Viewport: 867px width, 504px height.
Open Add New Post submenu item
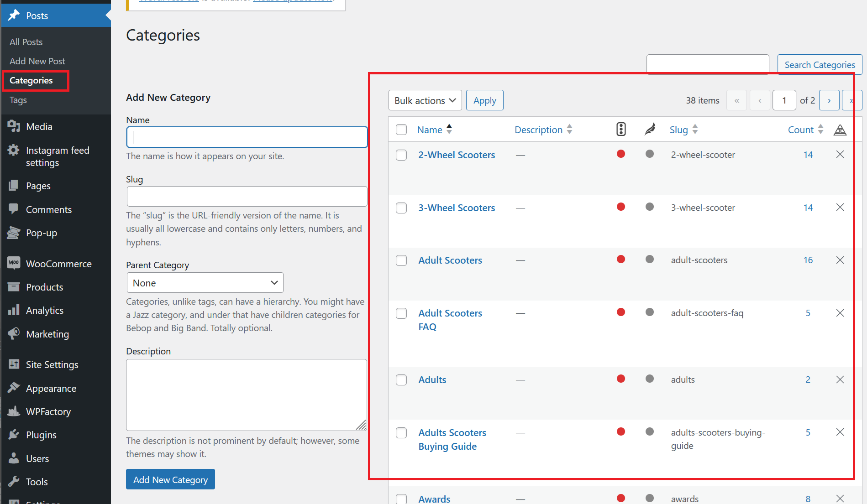click(x=37, y=61)
